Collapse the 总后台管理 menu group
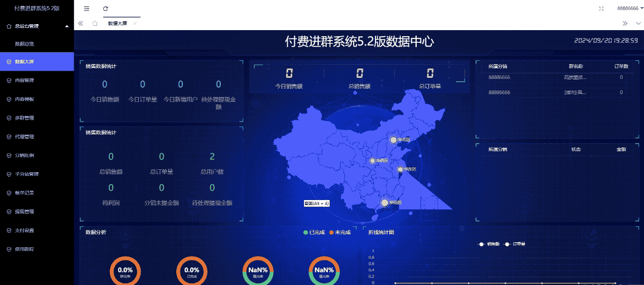This screenshot has height=285, width=644. [x=37, y=26]
